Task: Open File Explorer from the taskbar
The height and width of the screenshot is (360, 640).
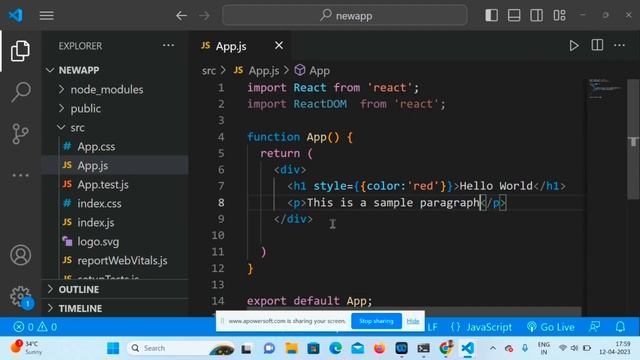Action: pos(291,348)
